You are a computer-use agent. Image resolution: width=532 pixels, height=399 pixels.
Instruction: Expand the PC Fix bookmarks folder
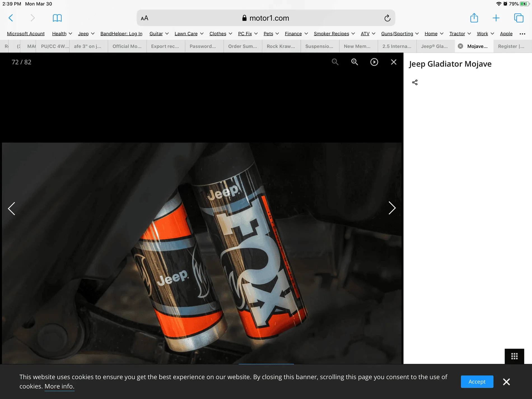click(x=248, y=34)
